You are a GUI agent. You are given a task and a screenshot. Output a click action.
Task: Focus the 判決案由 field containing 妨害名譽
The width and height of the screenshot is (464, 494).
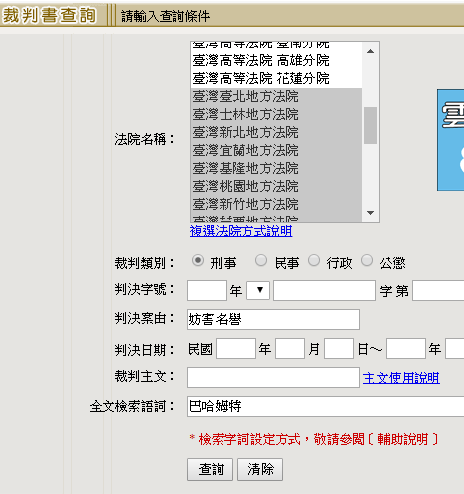coord(273,319)
